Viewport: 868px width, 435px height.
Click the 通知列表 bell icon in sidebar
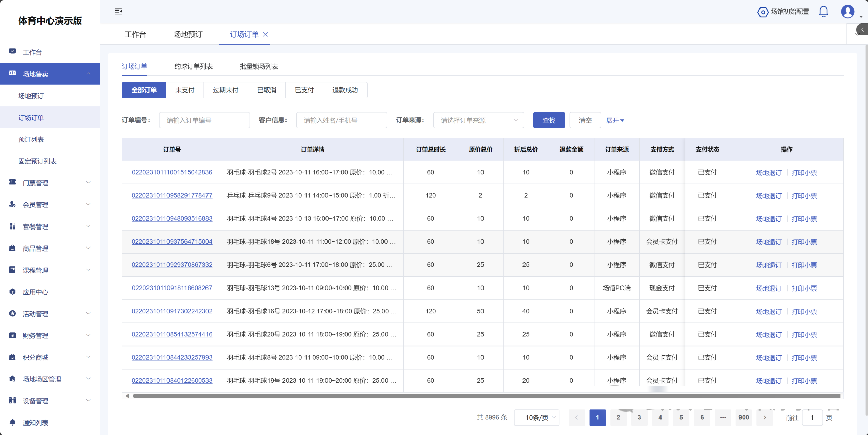pos(13,422)
